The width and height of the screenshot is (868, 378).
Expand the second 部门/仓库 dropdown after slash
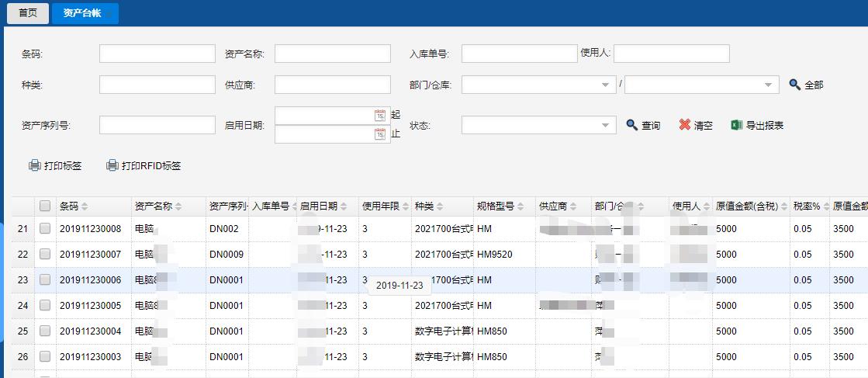768,85
